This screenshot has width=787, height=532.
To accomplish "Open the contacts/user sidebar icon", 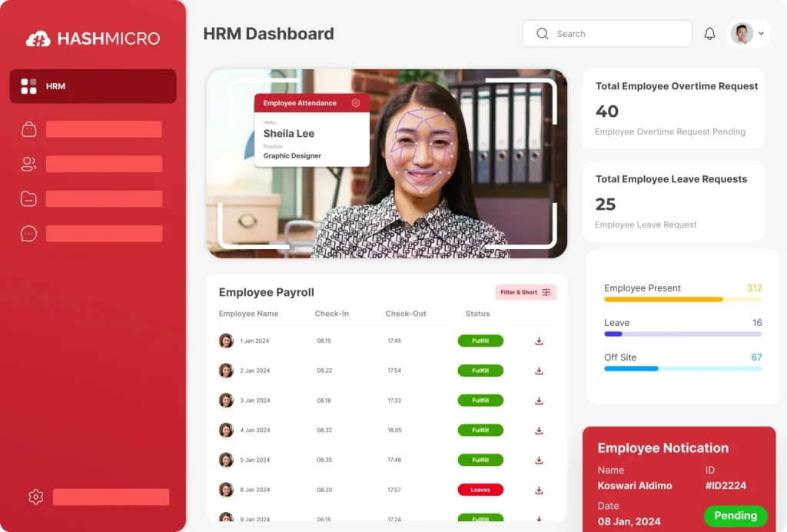I will pyautogui.click(x=28, y=164).
